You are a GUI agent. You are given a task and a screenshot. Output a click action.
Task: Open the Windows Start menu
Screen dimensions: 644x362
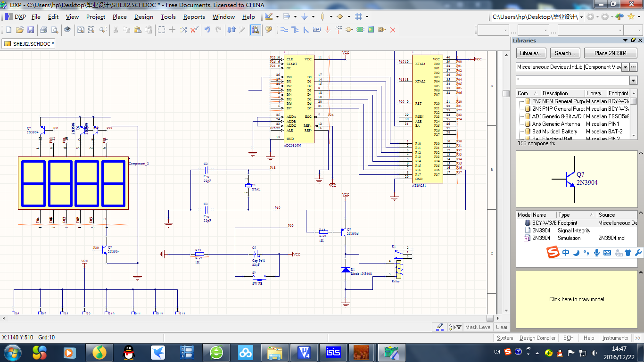[13, 352]
